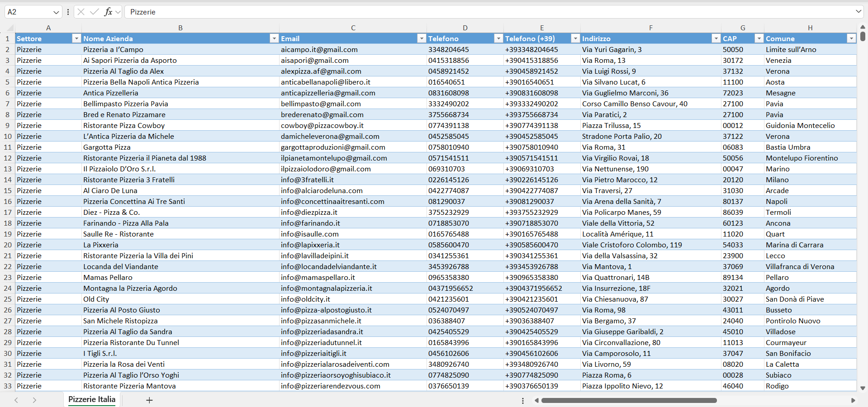Click the confirm checkmark icon in formula bar
Viewport: 868px width, 407px height.
tap(94, 12)
